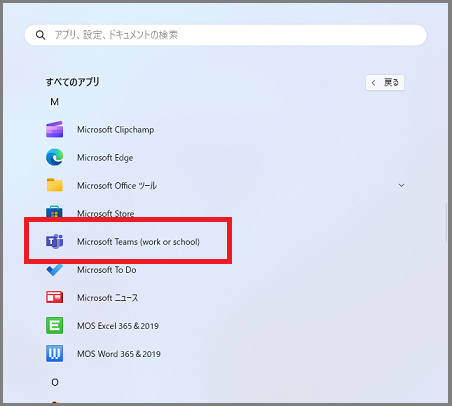Open MOS Word 365&2019 blue icon
Image resolution: width=452 pixels, height=406 pixels.
coord(54,353)
